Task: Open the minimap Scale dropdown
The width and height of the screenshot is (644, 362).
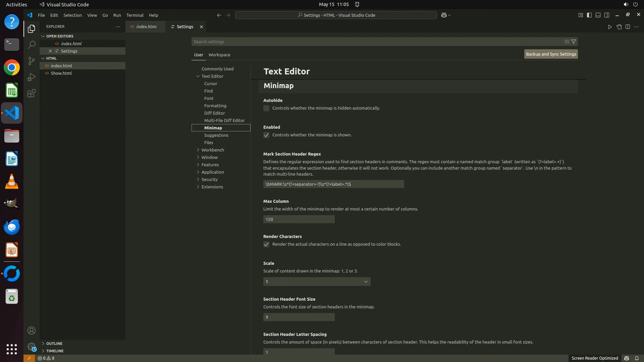Action: (317, 282)
